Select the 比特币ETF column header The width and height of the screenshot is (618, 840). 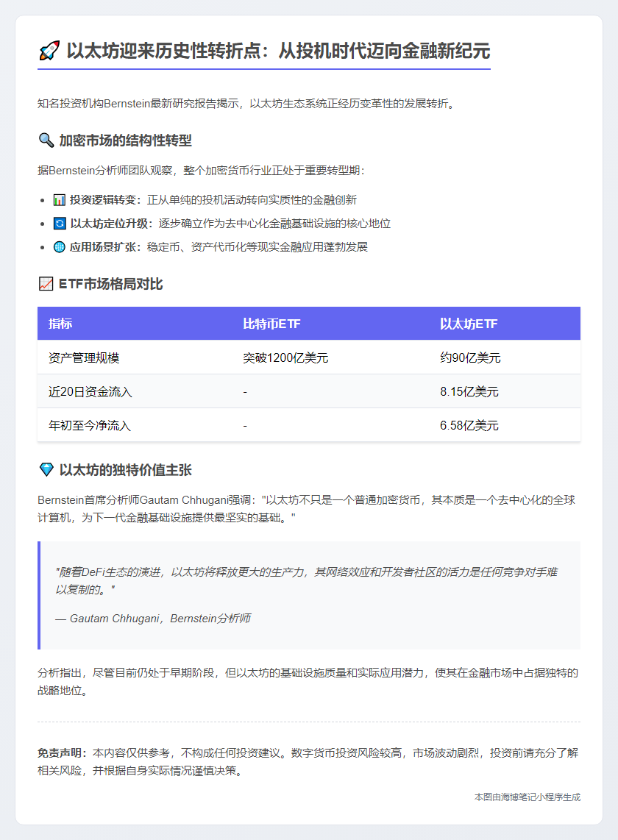coord(271,324)
